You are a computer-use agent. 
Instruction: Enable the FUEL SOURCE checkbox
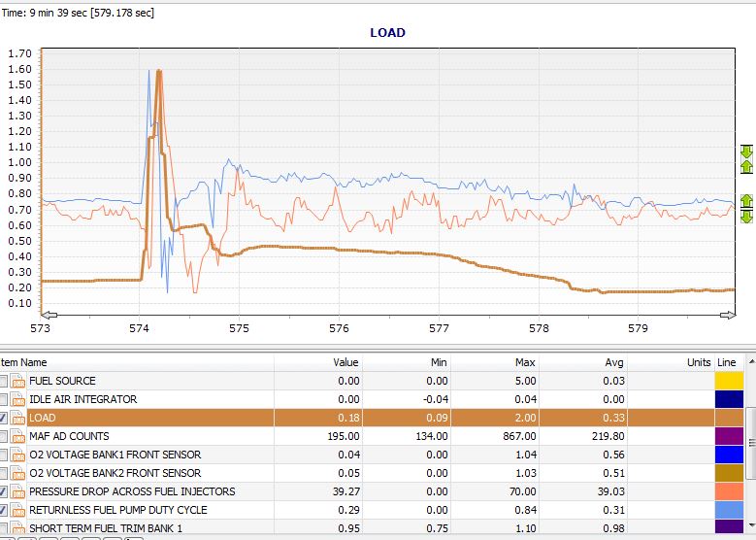click(3, 382)
